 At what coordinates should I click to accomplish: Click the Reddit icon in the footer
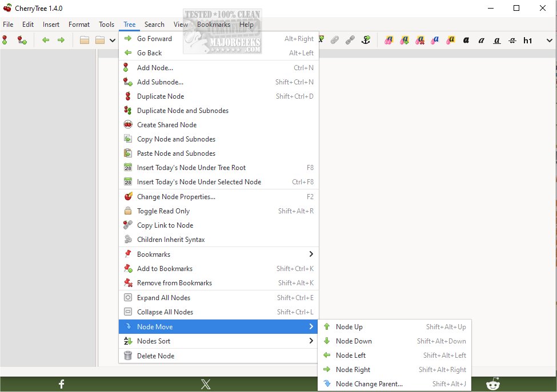click(492, 384)
